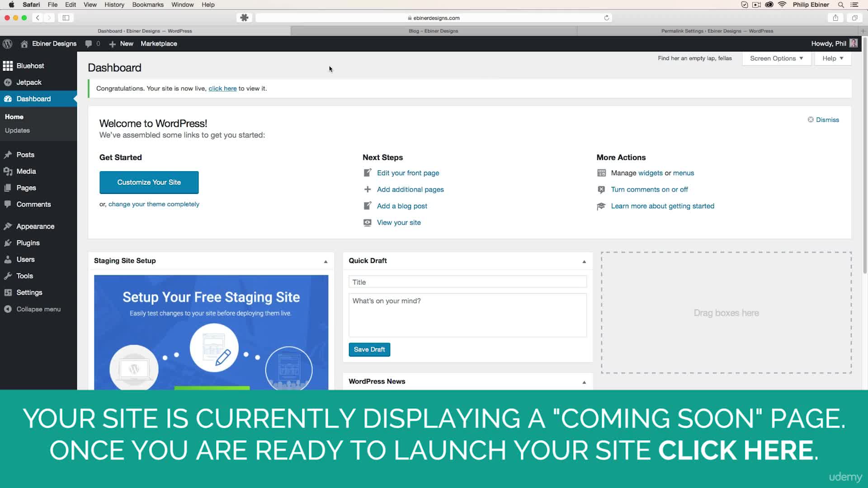The height and width of the screenshot is (488, 868).
Task: Click the Safari share icon
Action: point(835,18)
